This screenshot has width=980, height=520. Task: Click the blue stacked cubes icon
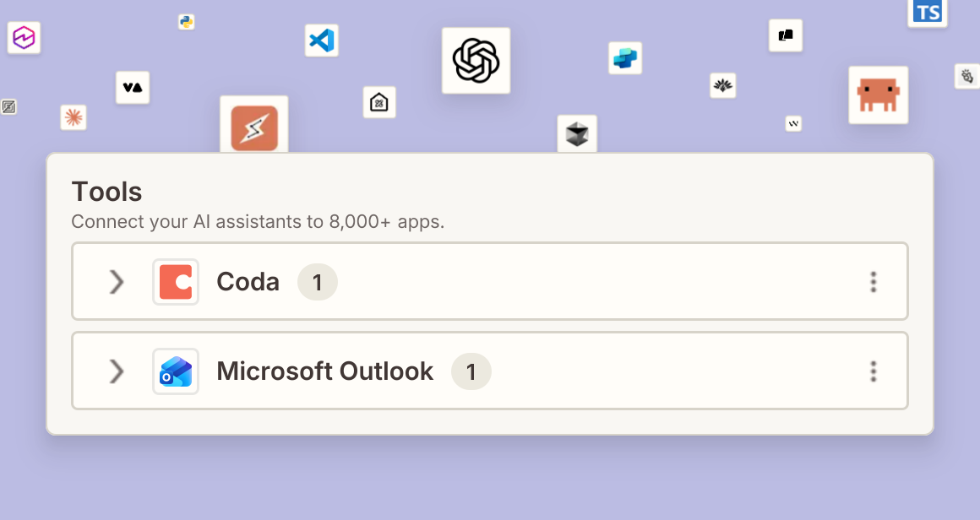tap(625, 58)
